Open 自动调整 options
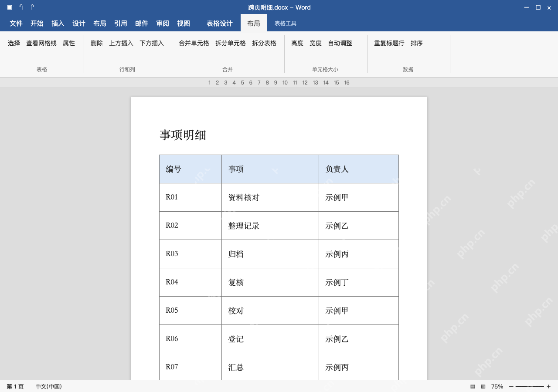 coord(340,43)
